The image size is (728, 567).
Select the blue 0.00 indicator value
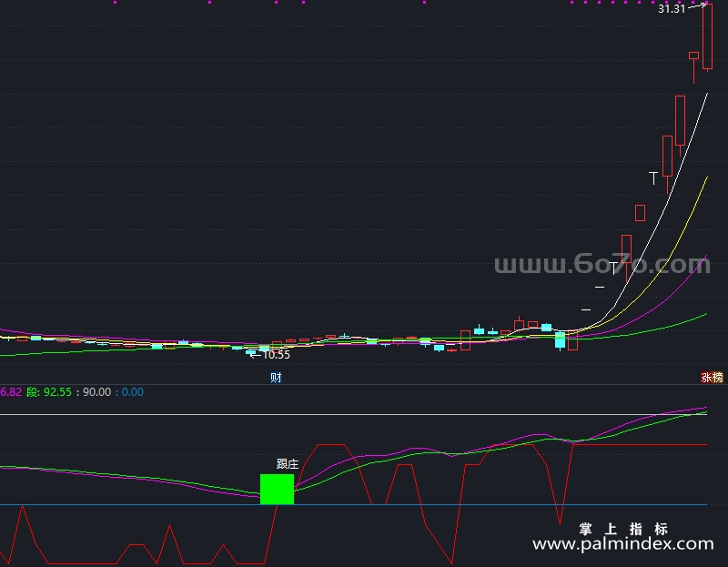(x=132, y=392)
